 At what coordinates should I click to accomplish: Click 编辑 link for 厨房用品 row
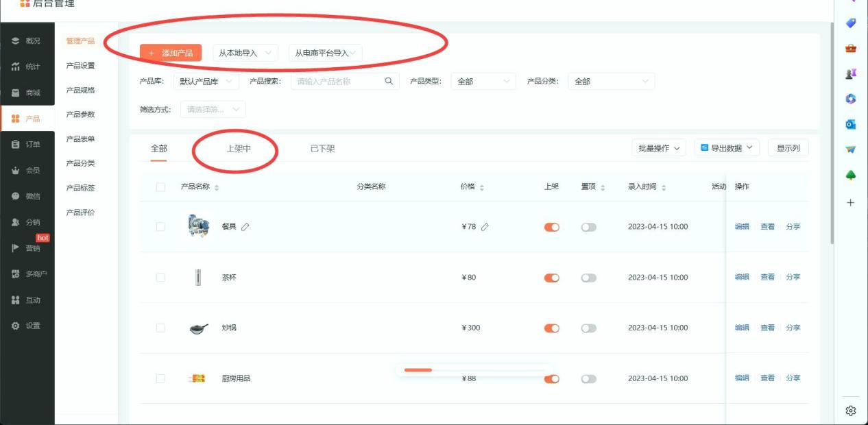point(742,378)
